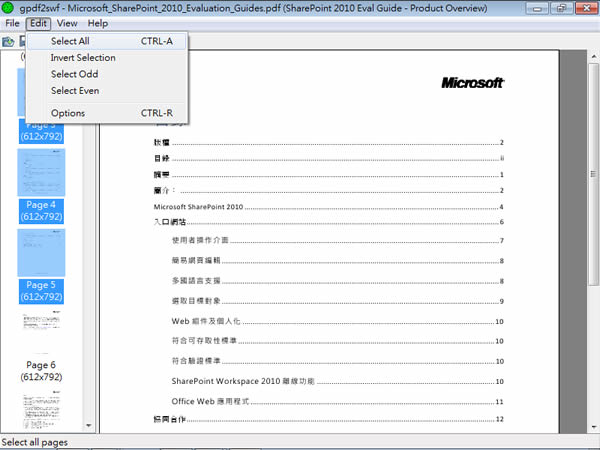
Task: Click the Page 5 (612x792) label
Action: pyautogui.click(x=41, y=291)
